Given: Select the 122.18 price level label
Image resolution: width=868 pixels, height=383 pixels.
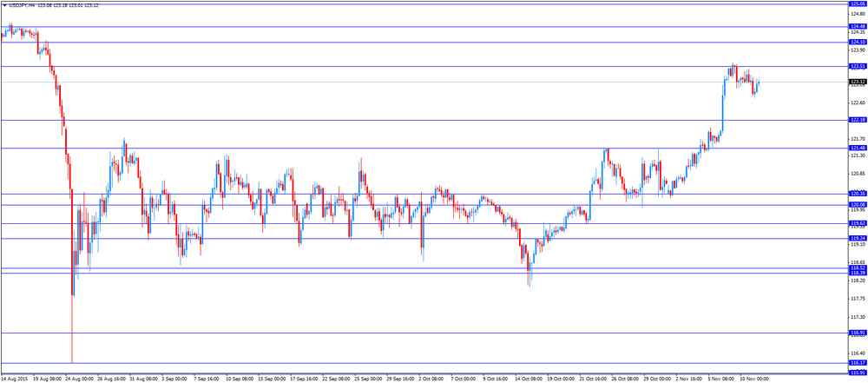Looking at the screenshot, I should [858, 120].
